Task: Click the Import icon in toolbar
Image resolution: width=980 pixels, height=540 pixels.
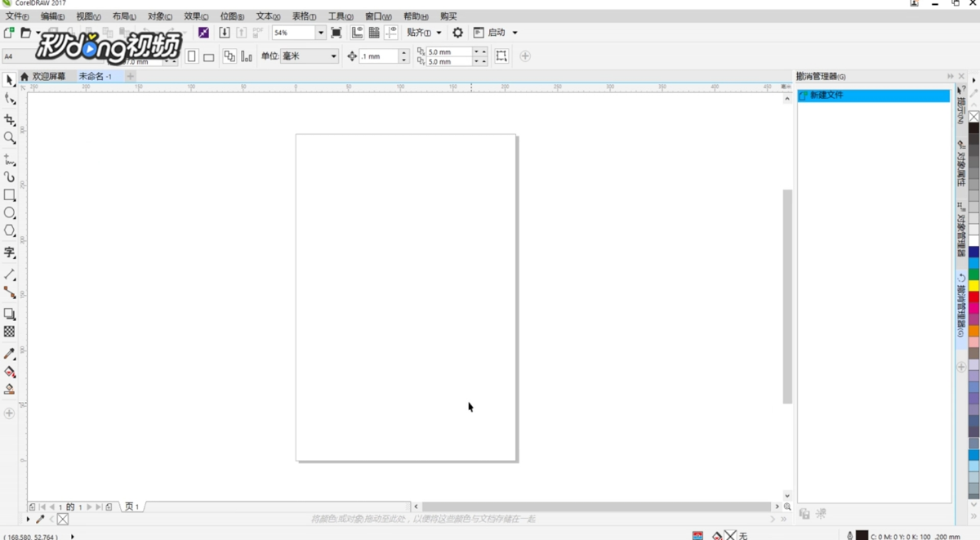Action: [x=225, y=33]
